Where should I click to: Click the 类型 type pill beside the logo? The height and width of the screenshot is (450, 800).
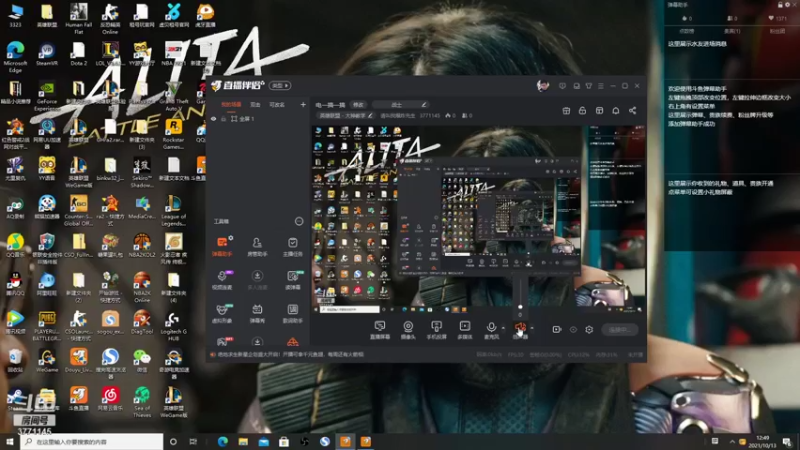click(280, 86)
